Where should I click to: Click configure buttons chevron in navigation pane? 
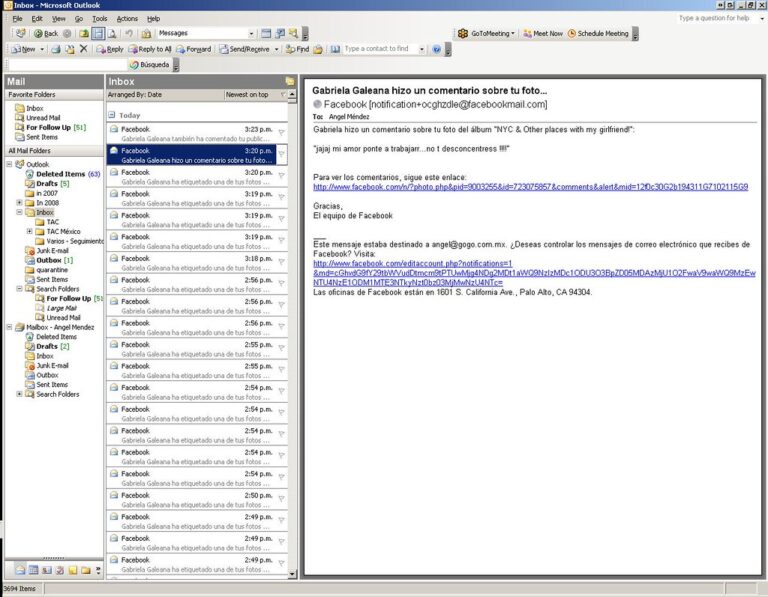(98, 570)
